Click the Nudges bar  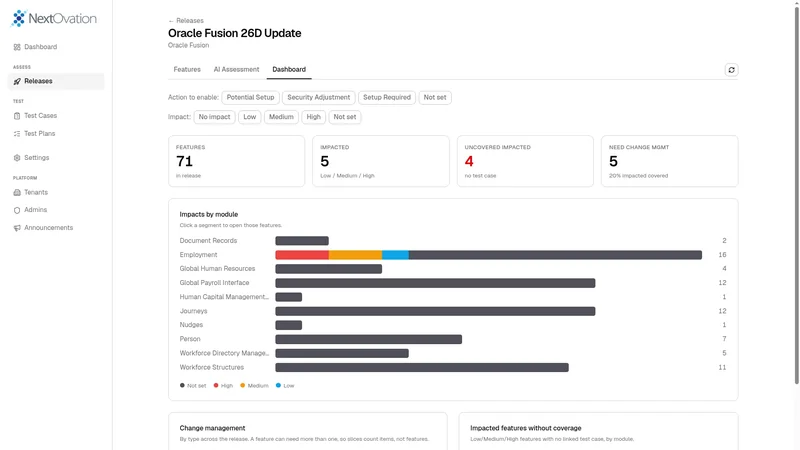[x=289, y=325]
